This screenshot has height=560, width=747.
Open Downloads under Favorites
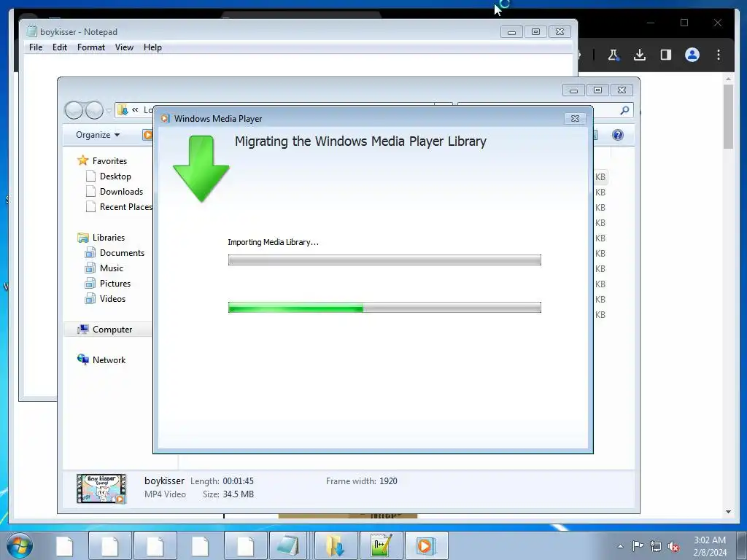pos(121,192)
